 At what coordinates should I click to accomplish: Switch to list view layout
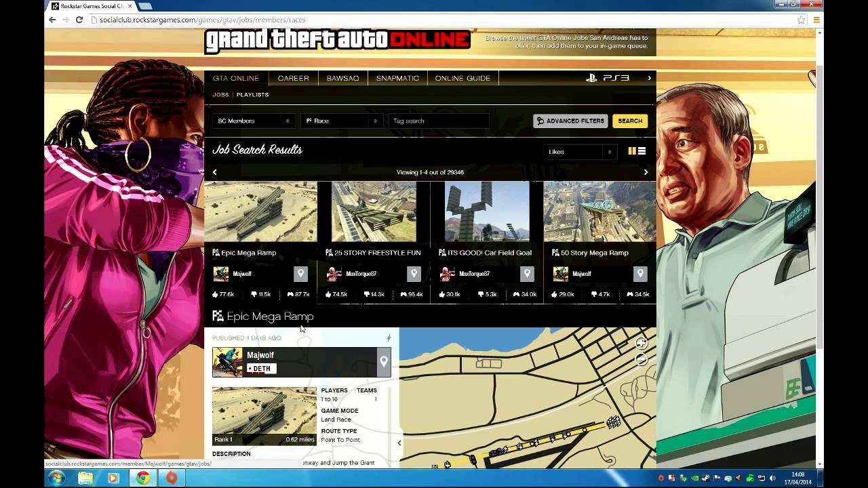point(642,151)
